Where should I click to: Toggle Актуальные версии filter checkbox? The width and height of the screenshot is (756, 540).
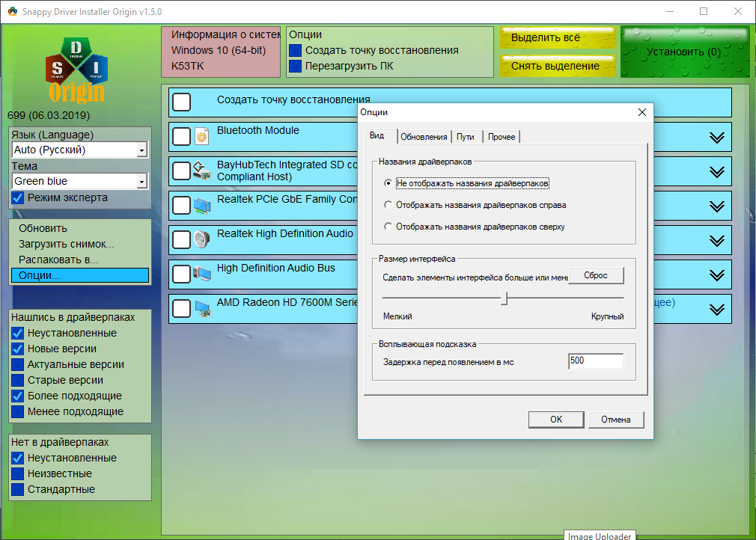tap(18, 364)
